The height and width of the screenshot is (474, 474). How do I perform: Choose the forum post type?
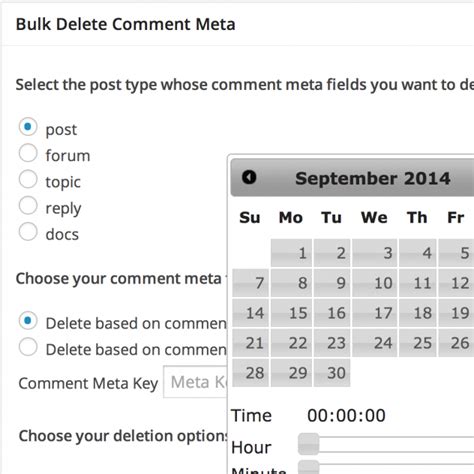[28, 153]
